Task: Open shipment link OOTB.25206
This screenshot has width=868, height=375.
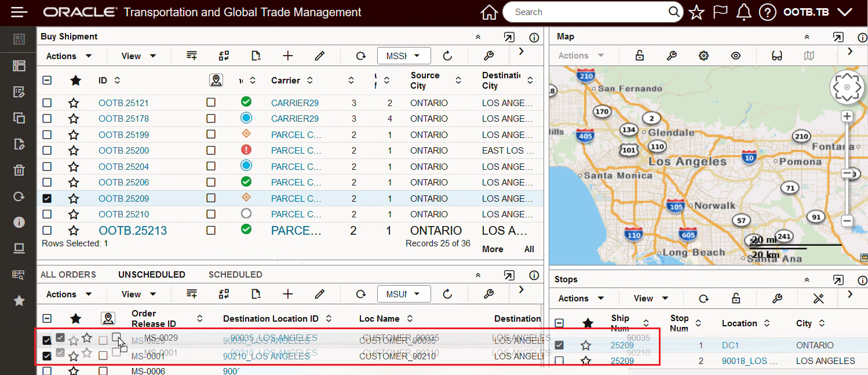Action: pos(123,183)
